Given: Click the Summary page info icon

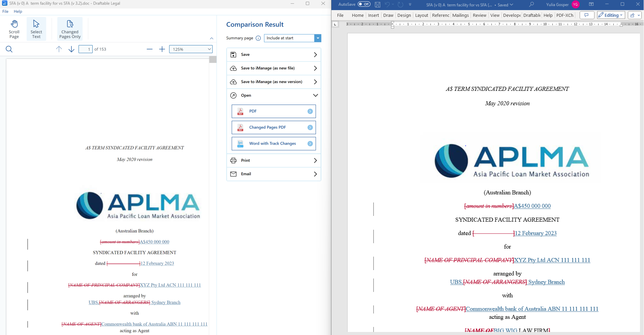Looking at the screenshot, I should 258,38.
